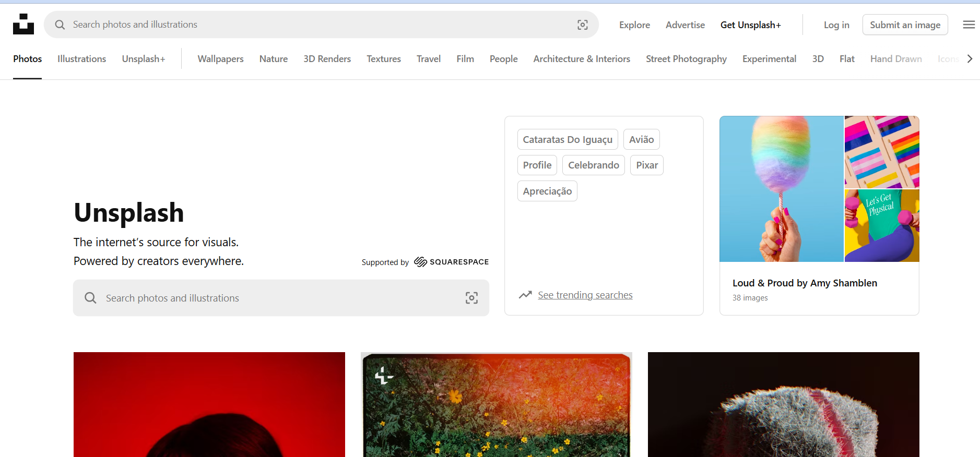Open Loud & Proud by Amy Shamblen collection
Screen dimensions: 980x457
(805, 283)
